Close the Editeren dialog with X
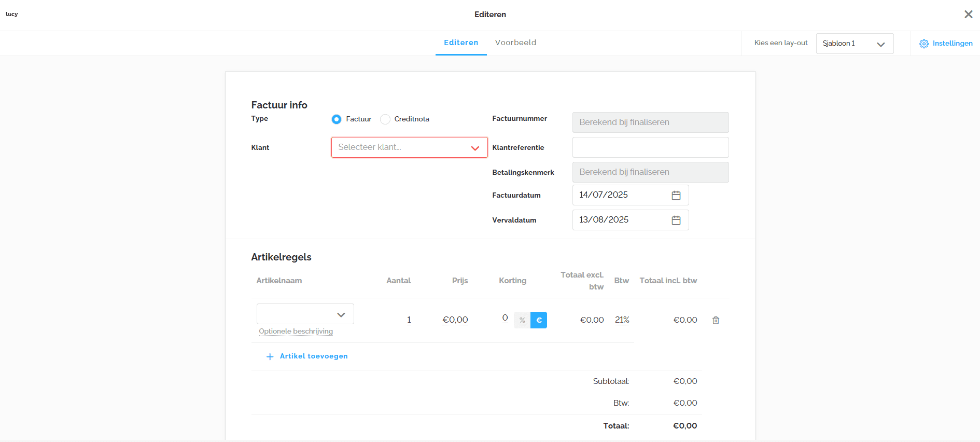The height and width of the screenshot is (442, 980). click(968, 15)
